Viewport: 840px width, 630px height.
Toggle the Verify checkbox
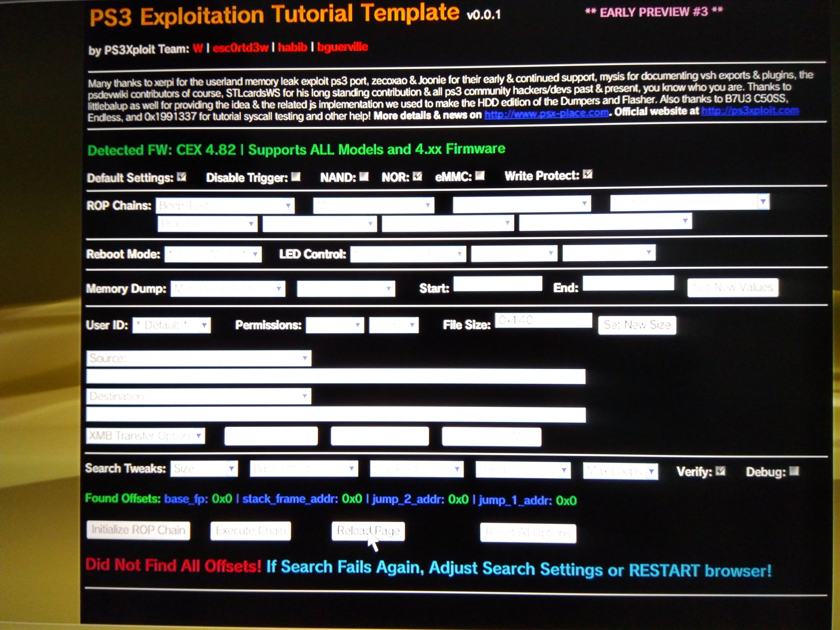click(720, 471)
